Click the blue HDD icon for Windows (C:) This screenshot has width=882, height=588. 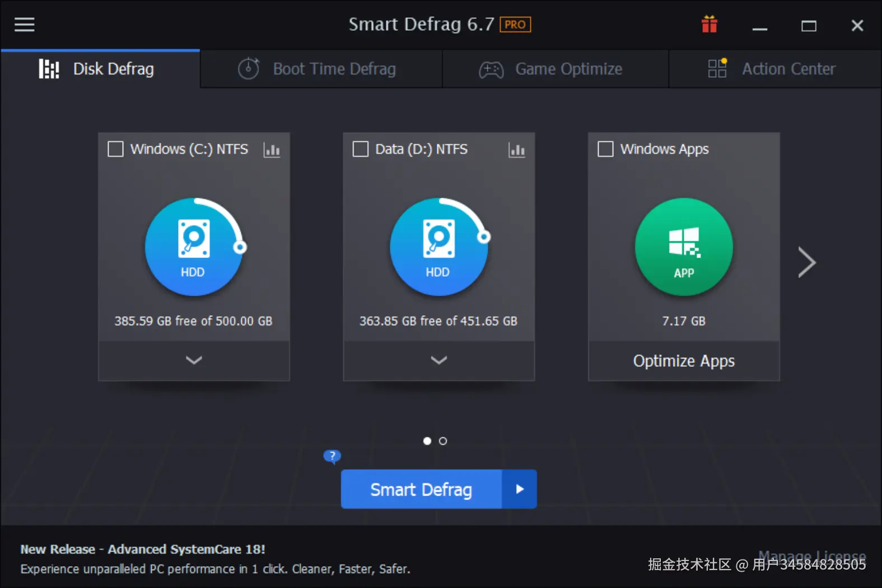pos(194,247)
